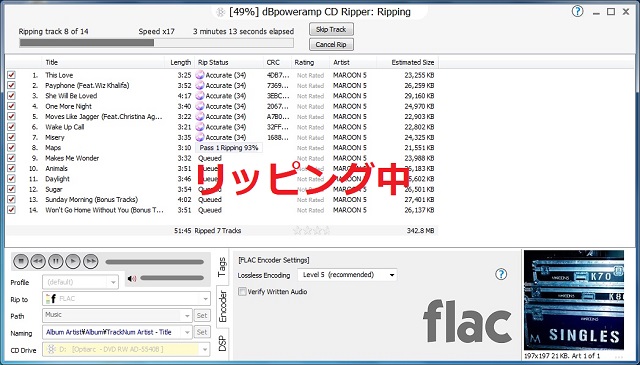
Task: Click the Set button next to Naming
Action: click(202, 332)
